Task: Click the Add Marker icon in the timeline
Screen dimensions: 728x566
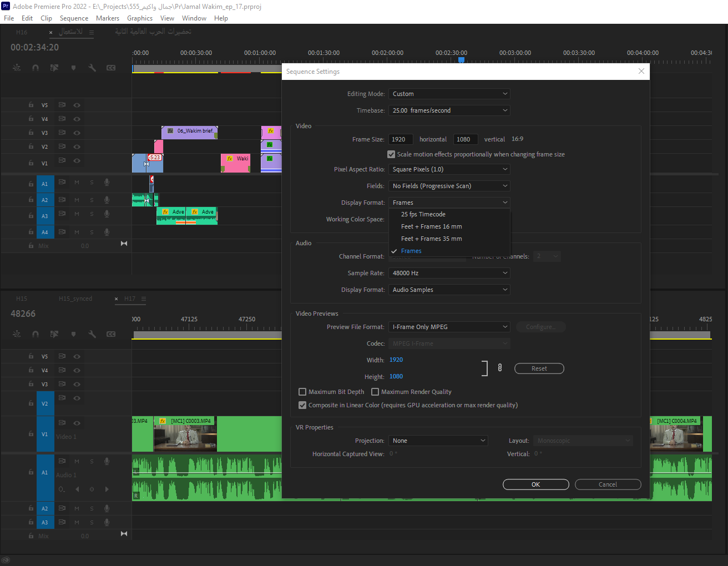Action: tap(73, 67)
